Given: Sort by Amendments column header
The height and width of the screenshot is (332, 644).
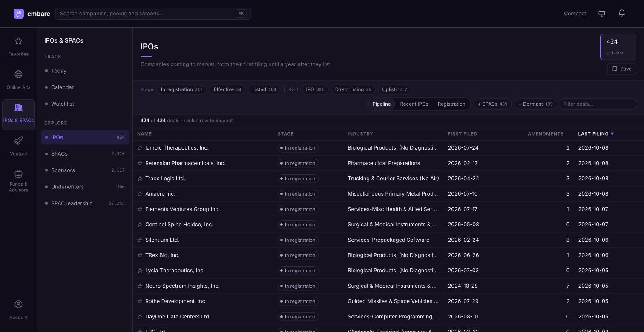Looking at the screenshot, I should (x=546, y=134).
